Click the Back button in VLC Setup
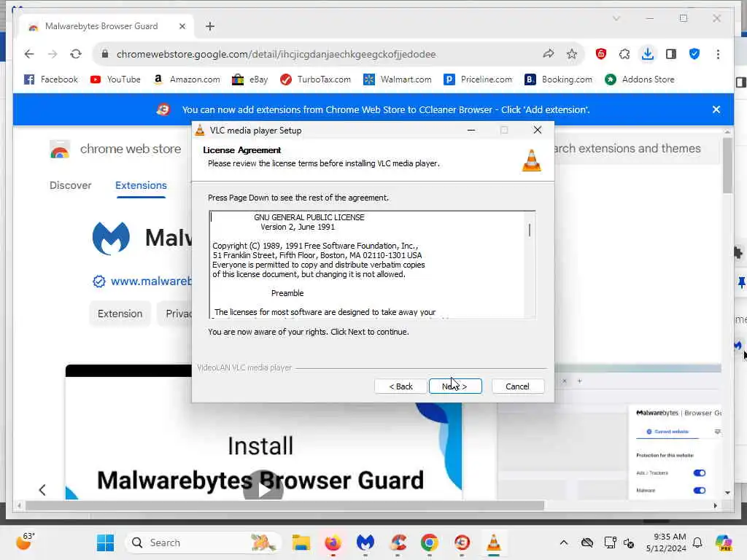747x560 pixels. [x=400, y=386]
